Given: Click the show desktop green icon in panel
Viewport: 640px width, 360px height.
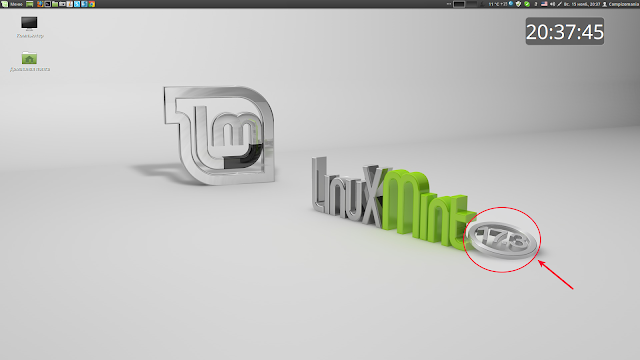Looking at the screenshot, I should point(29,4).
